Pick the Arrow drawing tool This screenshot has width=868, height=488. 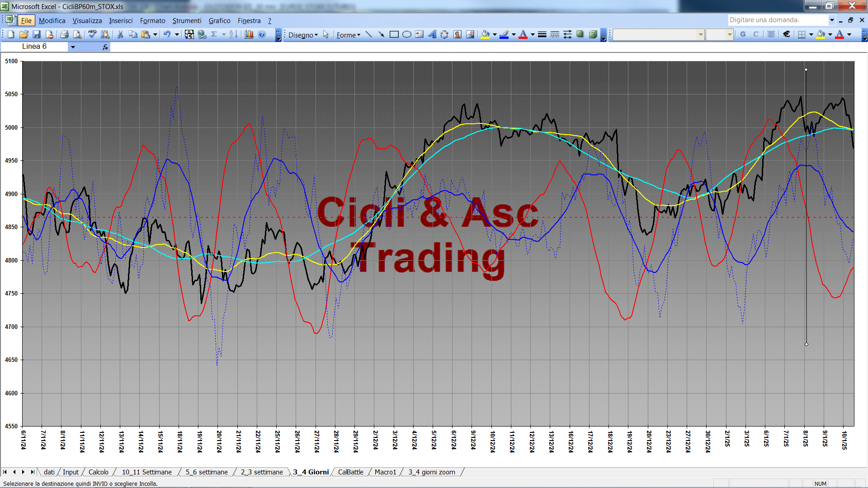[381, 34]
